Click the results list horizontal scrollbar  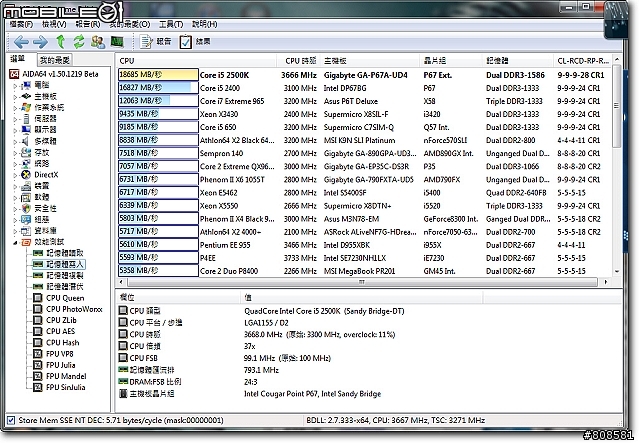[x=360, y=280]
